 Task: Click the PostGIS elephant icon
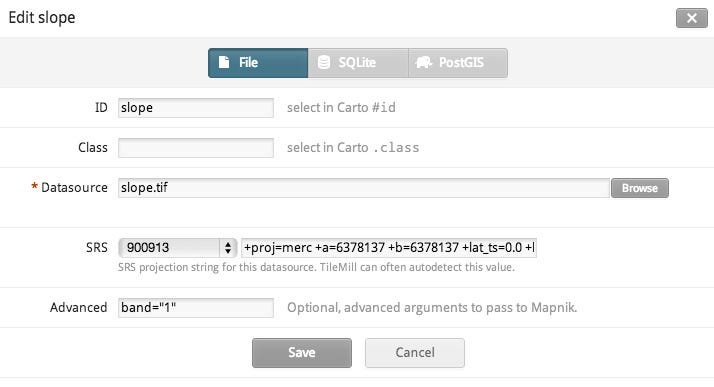click(423, 62)
